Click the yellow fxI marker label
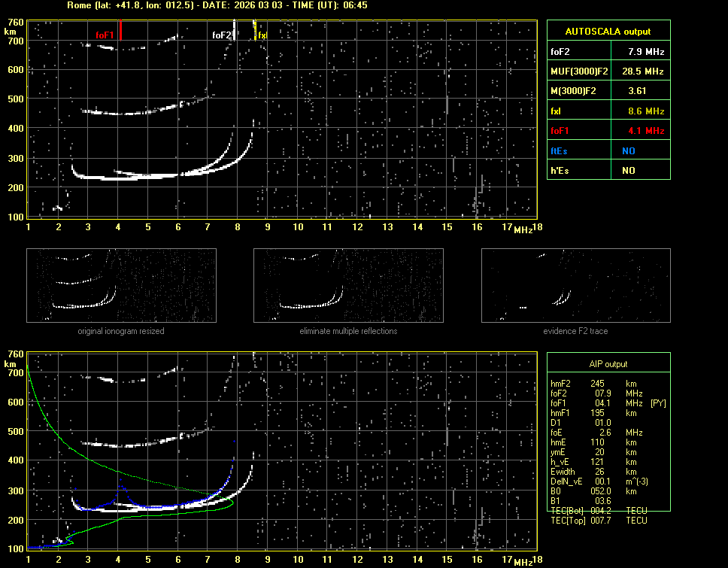The image size is (728, 568). click(x=262, y=35)
